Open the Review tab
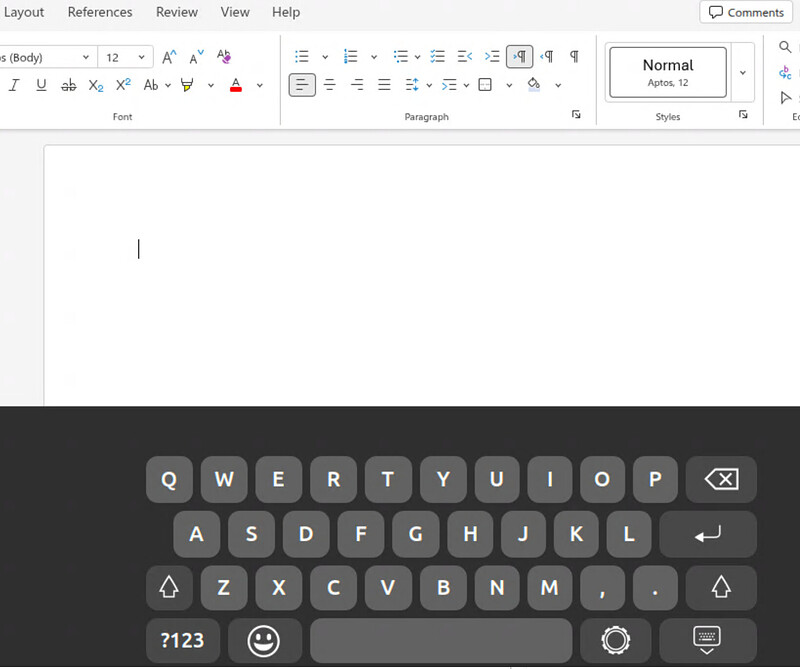Viewport: 800px width, 669px height. click(x=177, y=12)
